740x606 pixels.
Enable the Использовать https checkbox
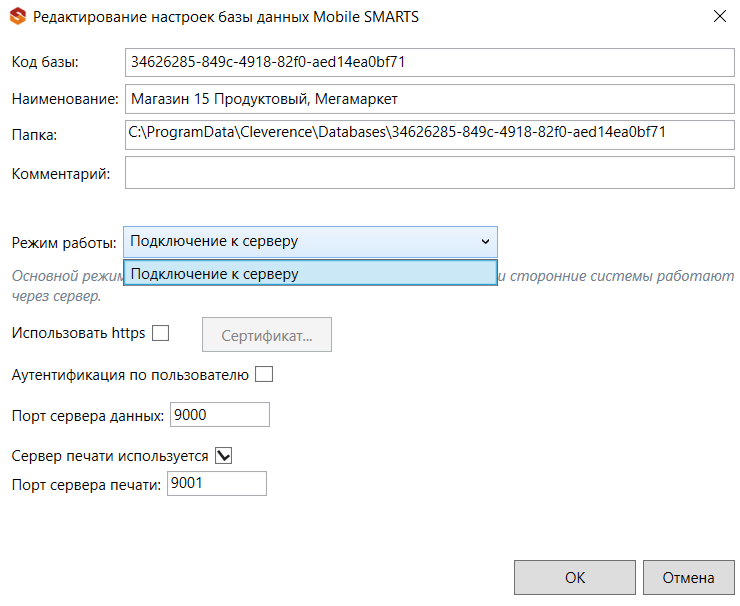click(160, 333)
